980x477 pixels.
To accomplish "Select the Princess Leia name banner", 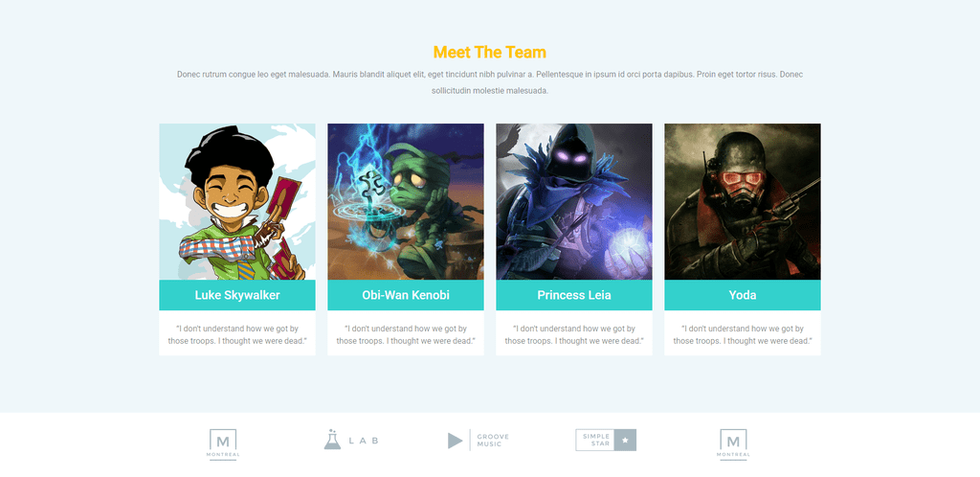I will point(574,295).
